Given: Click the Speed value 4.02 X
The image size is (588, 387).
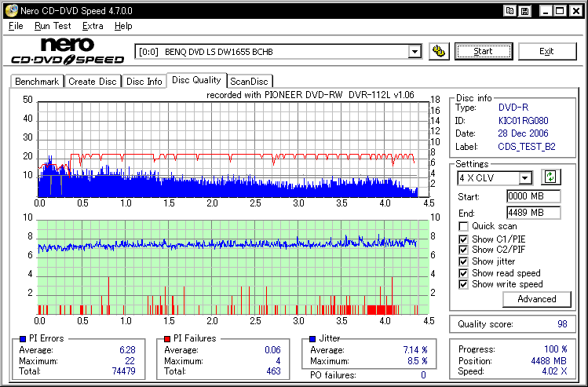Looking at the screenshot, I should click(x=554, y=371).
